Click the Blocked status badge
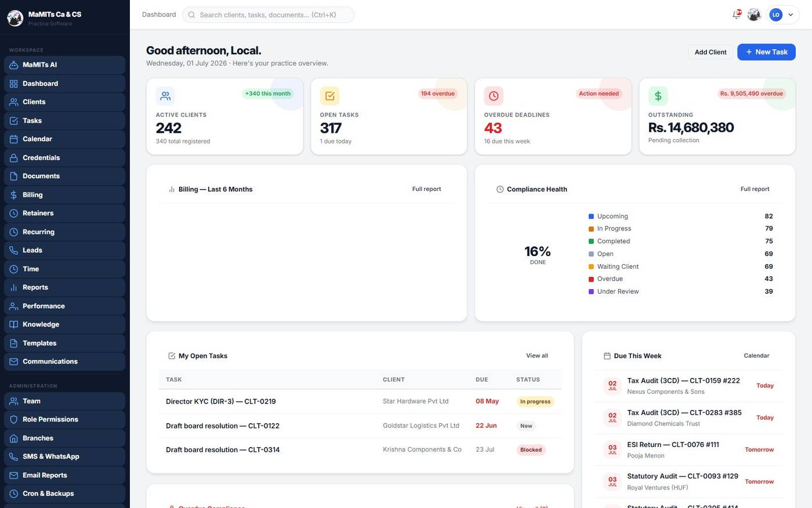The width and height of the screenshot is (812, 508). [531, 450]
